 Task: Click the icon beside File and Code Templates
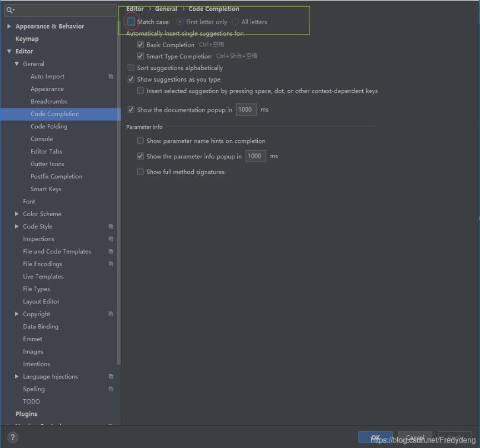pos(111,251)
